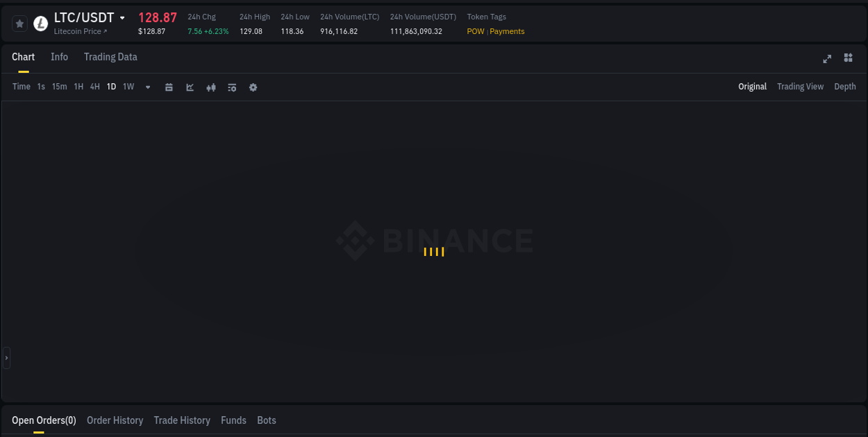The width and height of the screenshot is (868, 437).
Task: Switch chart mode to Depth view
Action: (x=844, y=86)
